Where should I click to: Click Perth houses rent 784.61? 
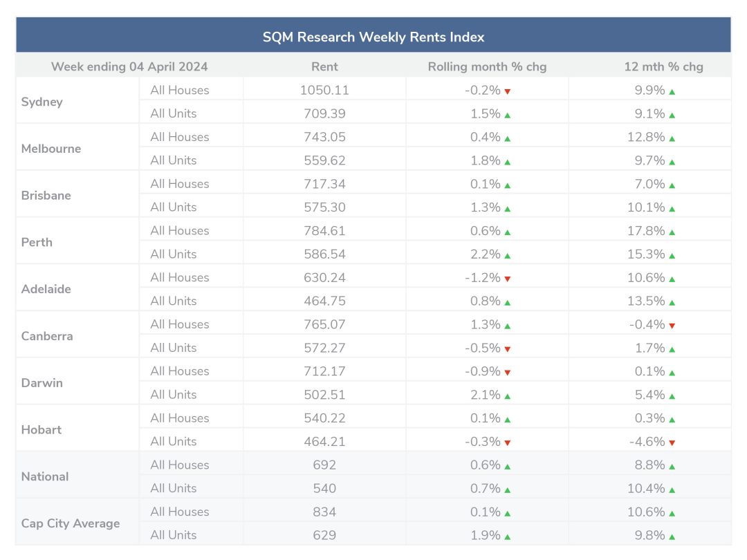tap(324, 230)
